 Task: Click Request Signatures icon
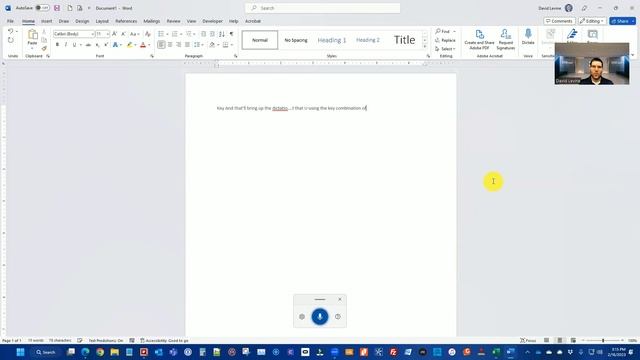(x=506, y=40)
